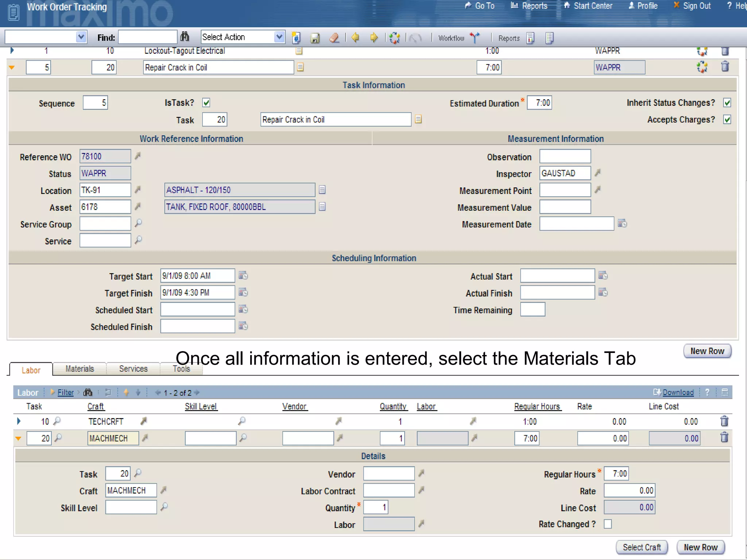Click binoculars icon in Labor table header
This screenshot has width=747, height=560.
point(88,392)
